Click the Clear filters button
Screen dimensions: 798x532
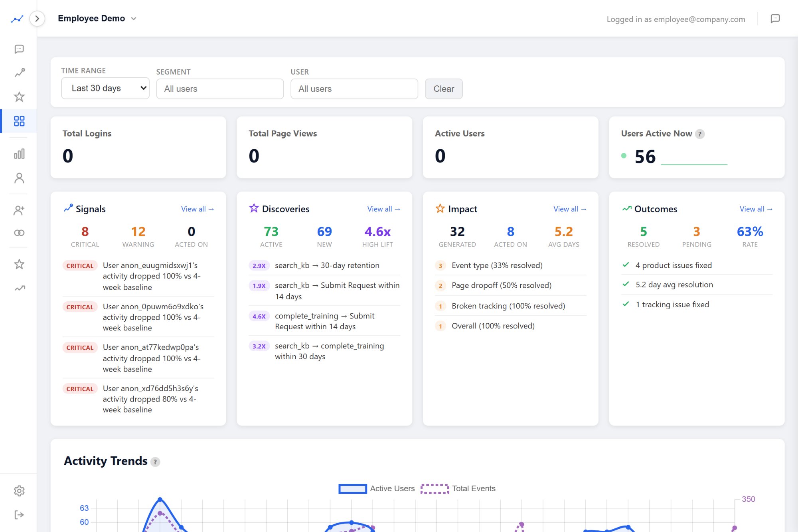coord(444,89)
